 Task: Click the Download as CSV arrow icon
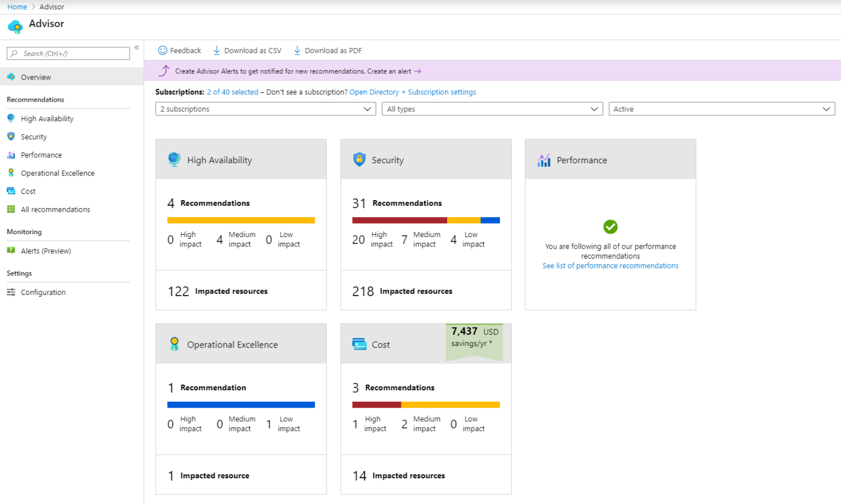point(216,51)
